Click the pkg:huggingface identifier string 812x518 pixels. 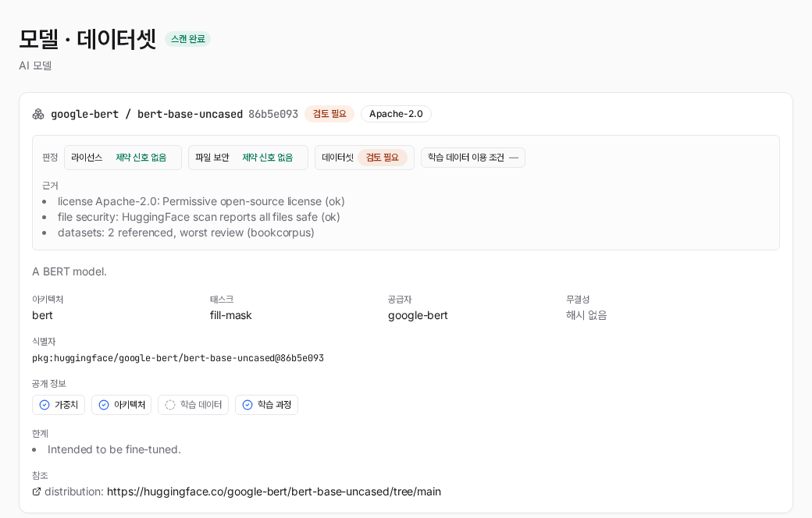178,358
